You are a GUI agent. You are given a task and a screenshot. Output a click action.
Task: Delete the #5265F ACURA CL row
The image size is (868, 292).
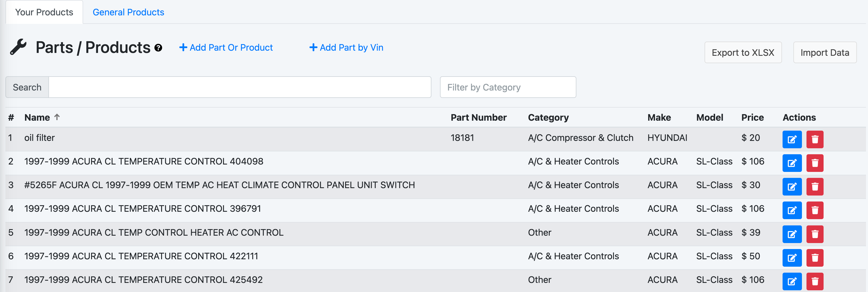(x=815, y=187)
